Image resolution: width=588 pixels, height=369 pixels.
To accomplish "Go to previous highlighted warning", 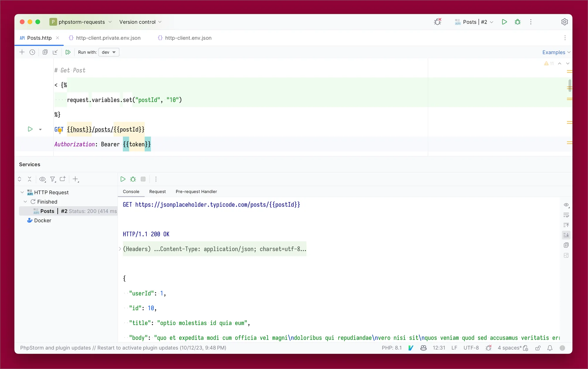I will [x=559, y=64].
